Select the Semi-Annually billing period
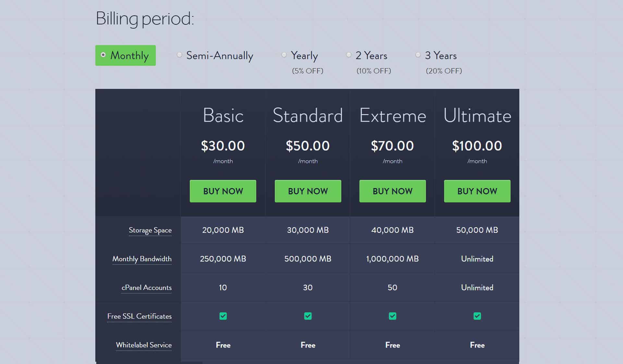This screenshot has height=364, width=623. (215, 55)
